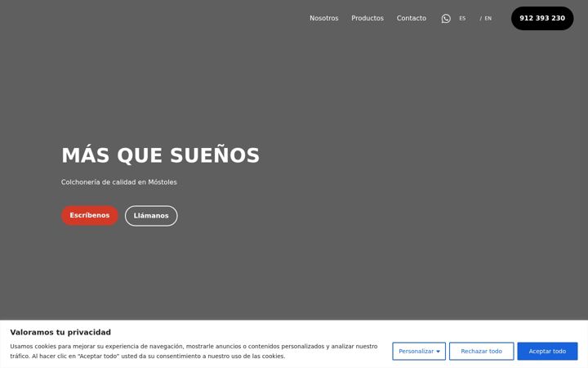588x368 pixels.
Task: Reject cookies with Rechazar todo
Action: 482,351
